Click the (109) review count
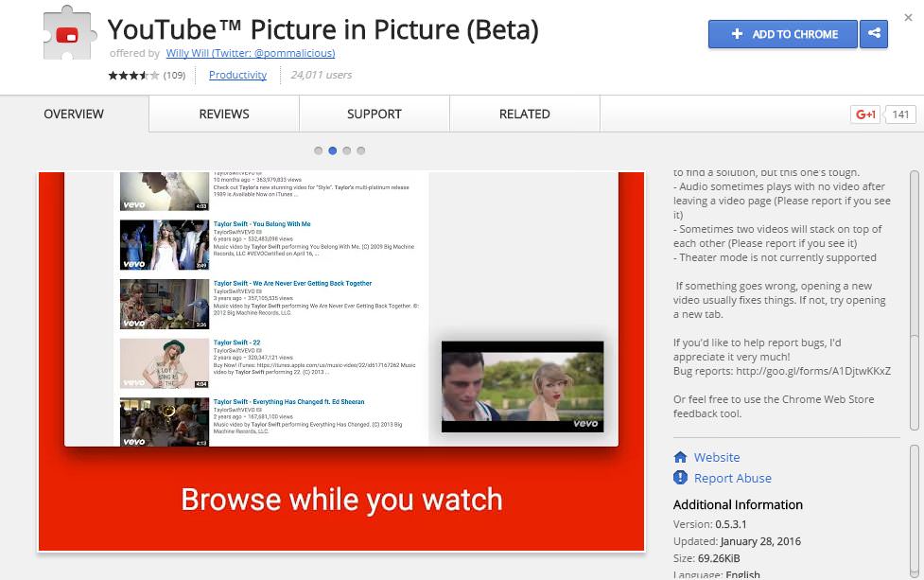Viewport: 924px width, 580px height. pos(174,75)
